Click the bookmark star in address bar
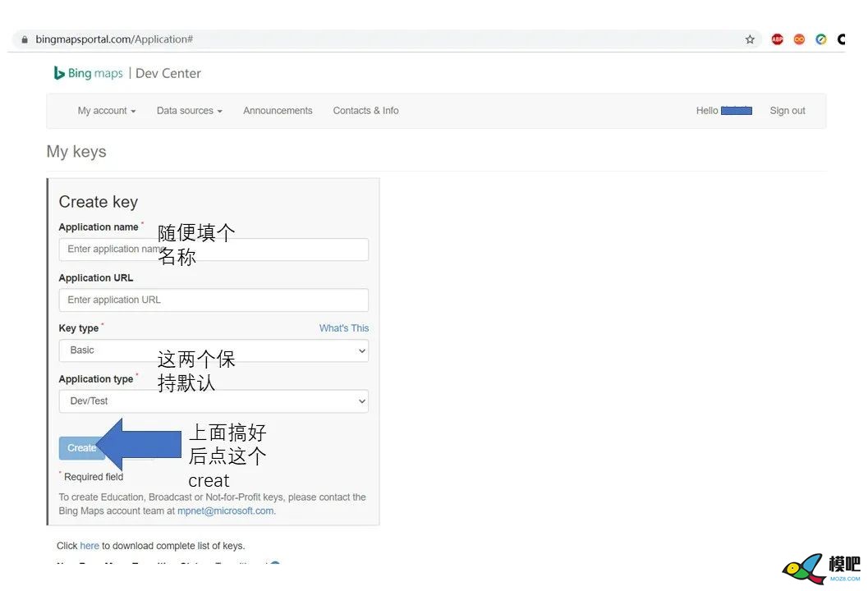The width and height of the screenshot is (868, 591). pos(750,39)
